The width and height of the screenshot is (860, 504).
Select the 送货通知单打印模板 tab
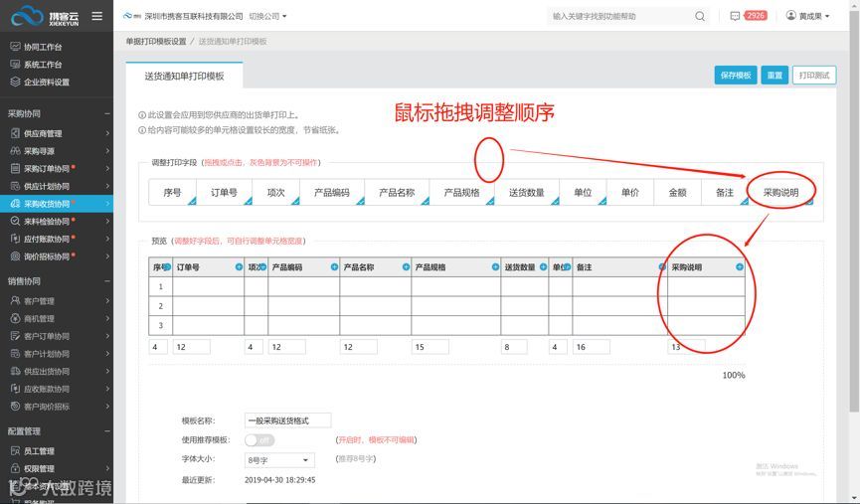coord(184,77)
